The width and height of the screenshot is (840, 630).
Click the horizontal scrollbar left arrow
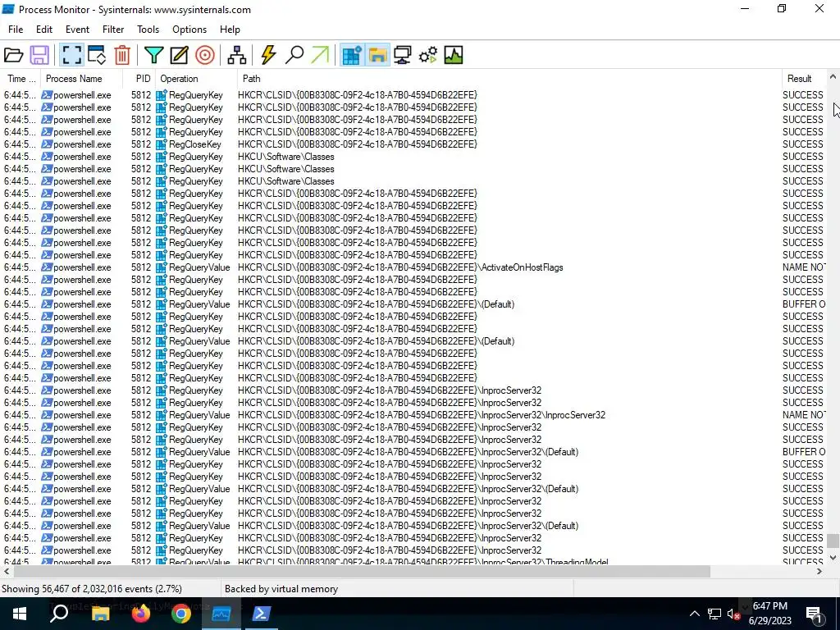point(6,572)
